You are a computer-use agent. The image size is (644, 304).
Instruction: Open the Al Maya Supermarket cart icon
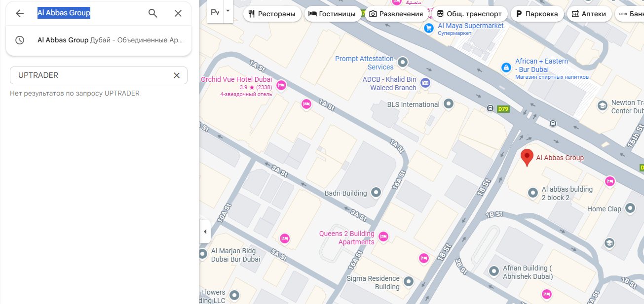429,29
